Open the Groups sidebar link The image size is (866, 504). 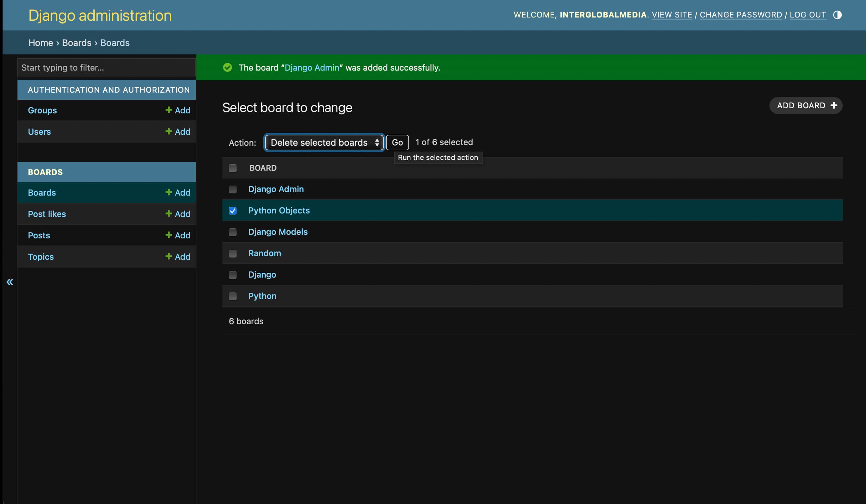point(42,110)
